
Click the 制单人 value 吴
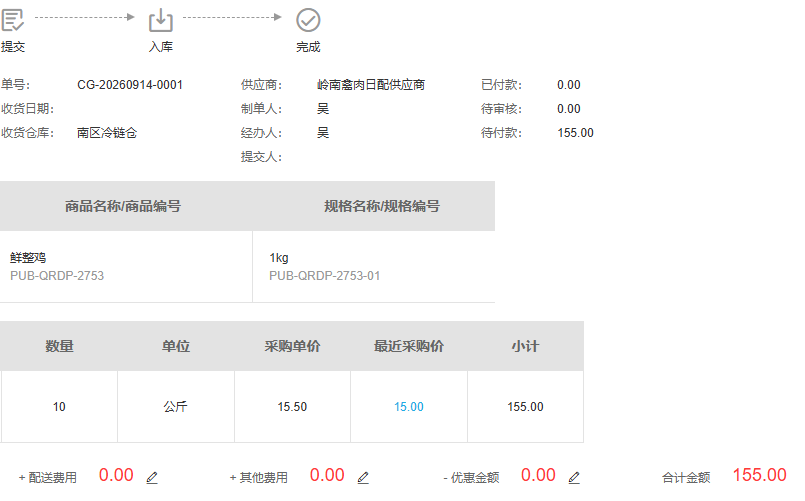[x=323, y=109]
